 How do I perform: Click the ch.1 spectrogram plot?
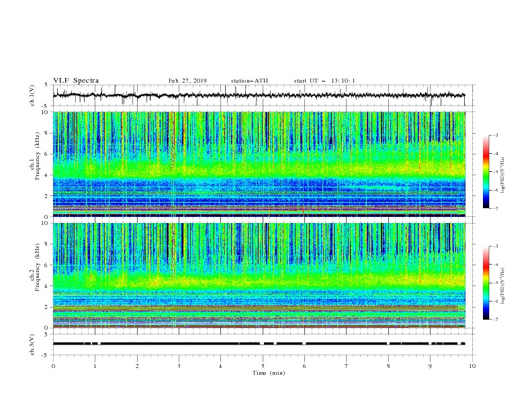259,164
